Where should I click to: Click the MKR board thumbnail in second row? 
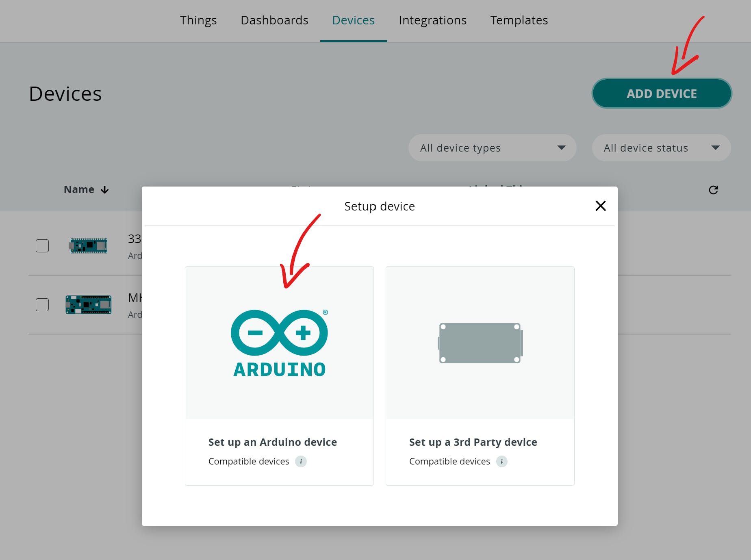click(x=89, y=305)
